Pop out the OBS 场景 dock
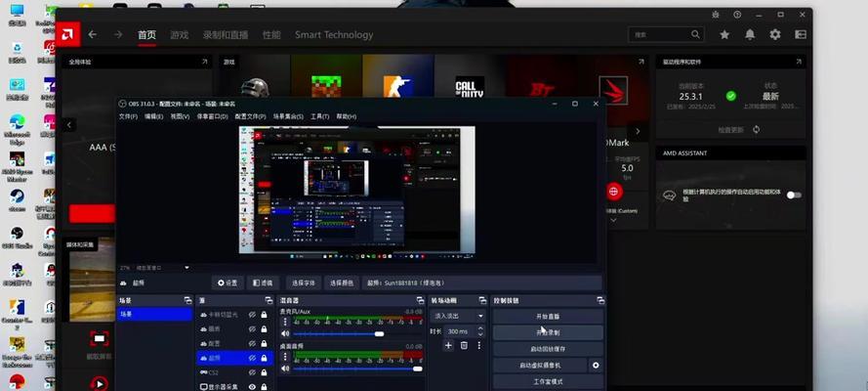The height and width of the screenshot is (391, 868). tap(187, 300)
